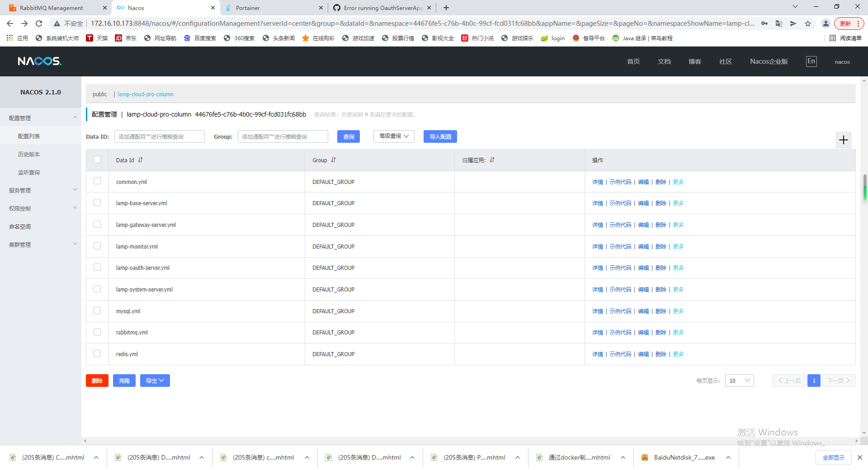The width and height of the screenshot is (868, 470).
Task: Click the plus icon to add new configuration
Action: pos(844,140)
